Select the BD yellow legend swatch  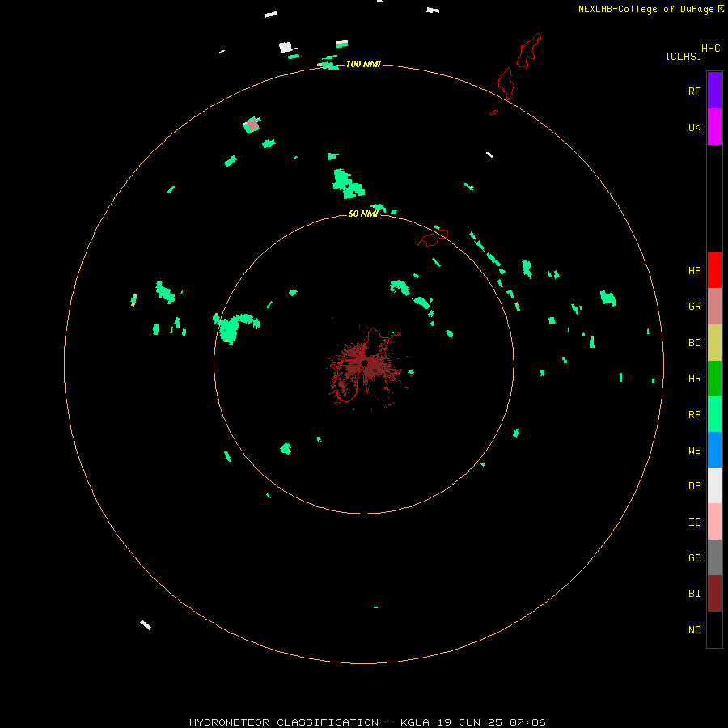[714, 343]
